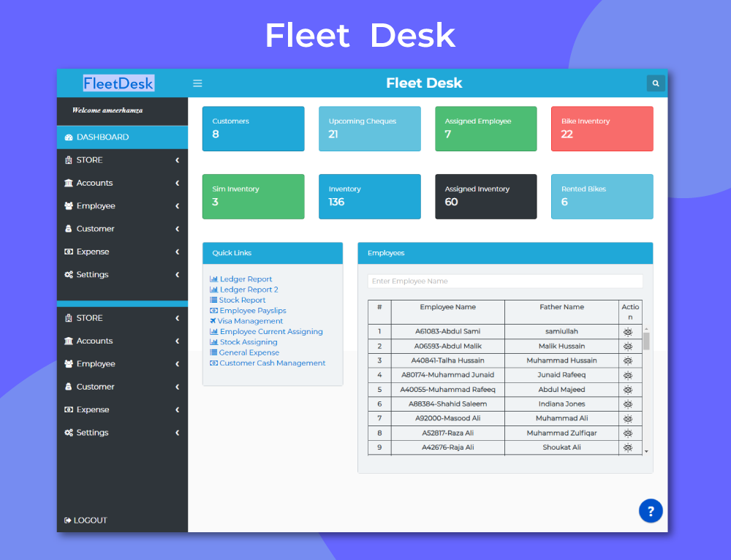Click the logout arrow icon
This screenshot has height=560, width=731.
click(67, 520)
